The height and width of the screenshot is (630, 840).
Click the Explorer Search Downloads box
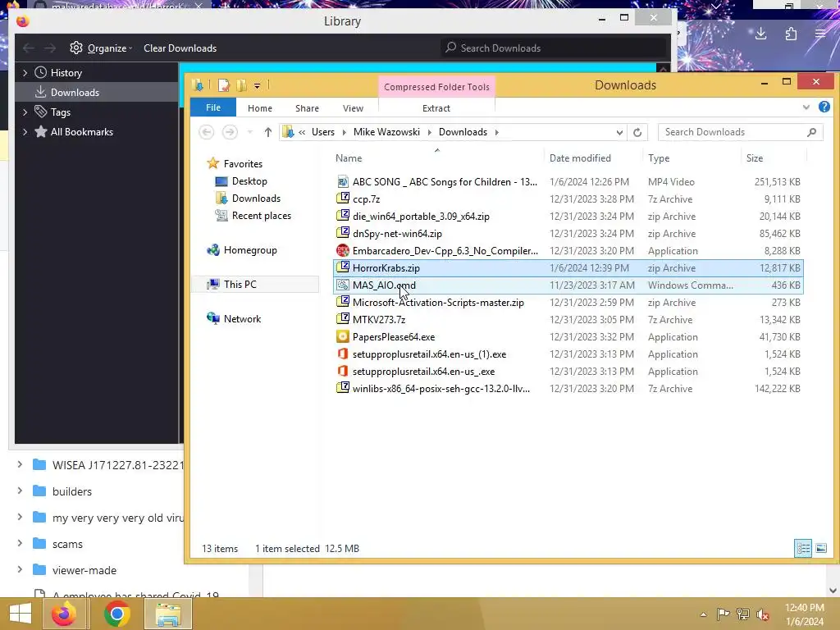pos(741,132)
